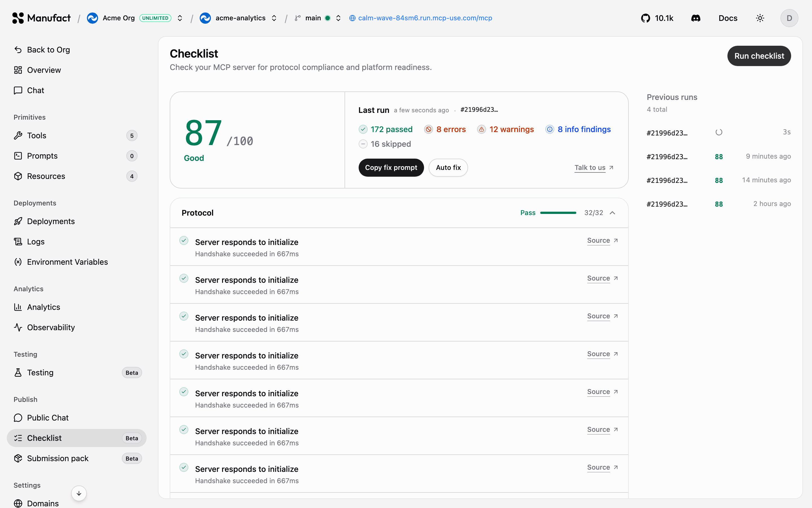Image resolution: width=812 pixels, height=508 pixels.
Task: Collapse the Protocol section chevron
Action: 612,213
